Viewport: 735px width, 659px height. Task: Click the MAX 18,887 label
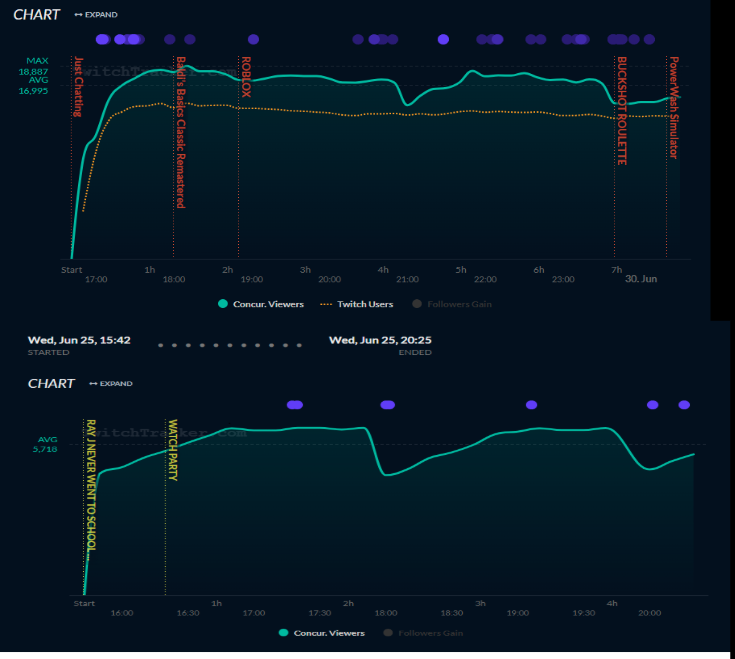(x=33, y=66)
